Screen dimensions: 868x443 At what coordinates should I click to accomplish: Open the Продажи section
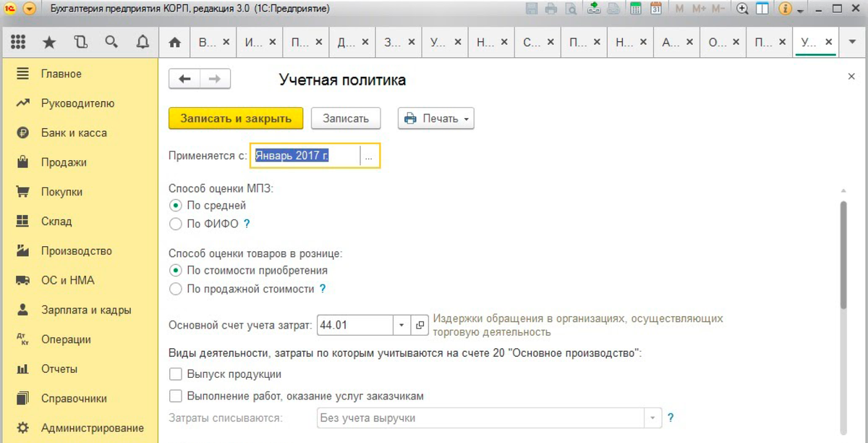tap(80, 162)
